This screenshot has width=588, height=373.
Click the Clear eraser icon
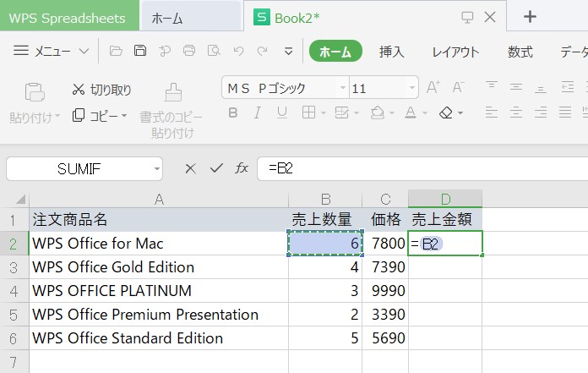coord(446,112)
